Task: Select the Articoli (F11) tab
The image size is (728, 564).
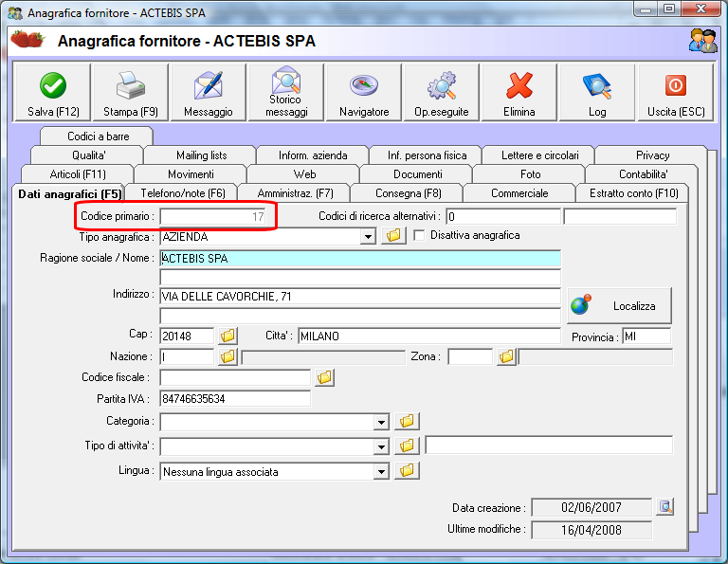Action: pyautogui.click(x=78, y=174)
